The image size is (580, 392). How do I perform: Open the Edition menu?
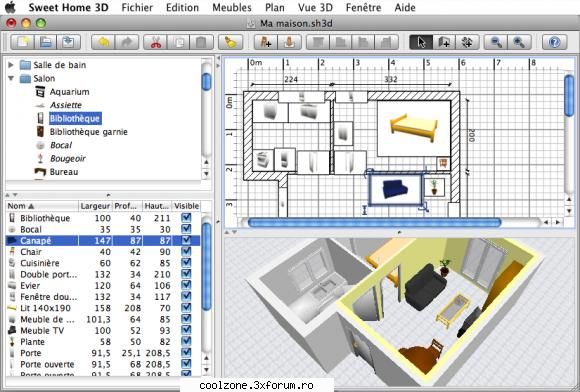pos(182,7)
